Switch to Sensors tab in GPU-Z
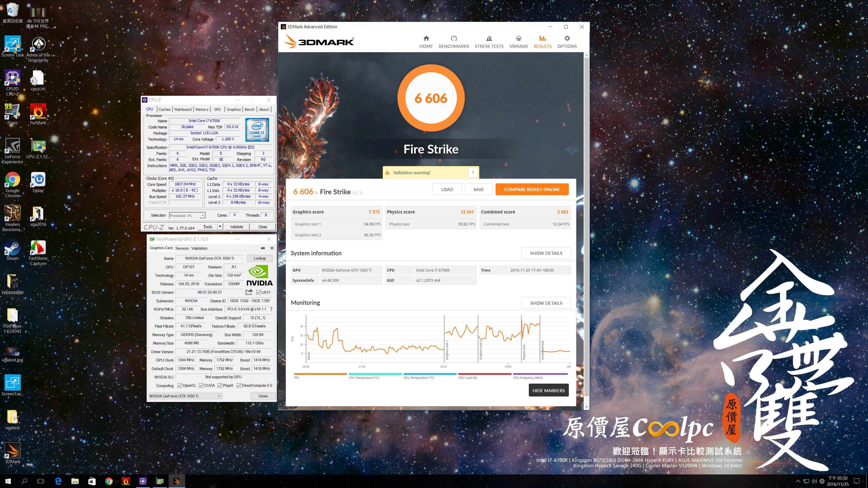This screenshot has width=868, height=488. pos(182,248)
